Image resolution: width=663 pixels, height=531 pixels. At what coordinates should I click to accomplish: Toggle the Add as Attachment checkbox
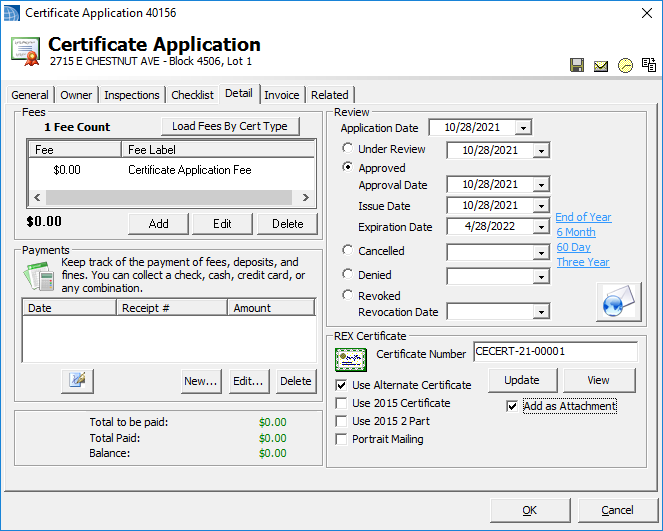[512, 406]
